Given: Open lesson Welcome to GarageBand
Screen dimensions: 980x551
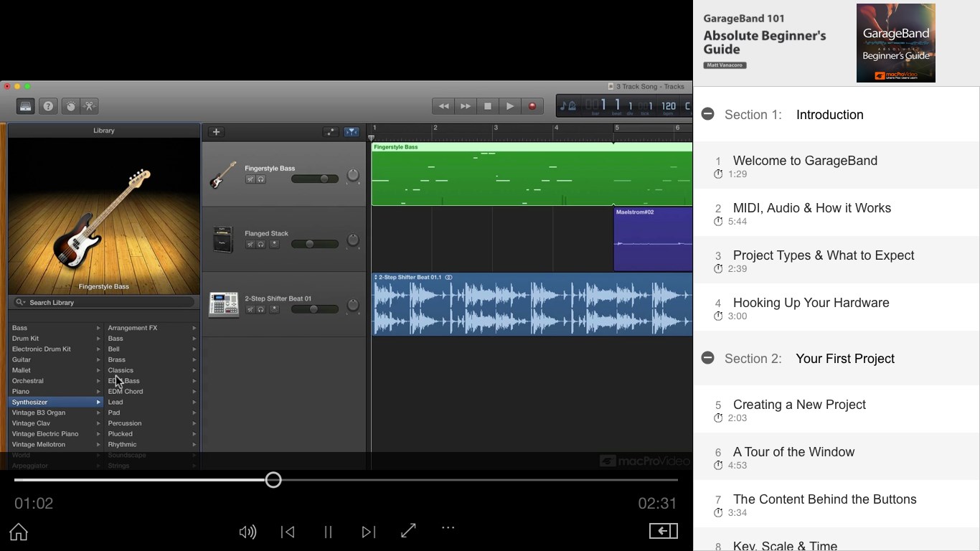Looking at the screenshot, I should tap(837, 166).
